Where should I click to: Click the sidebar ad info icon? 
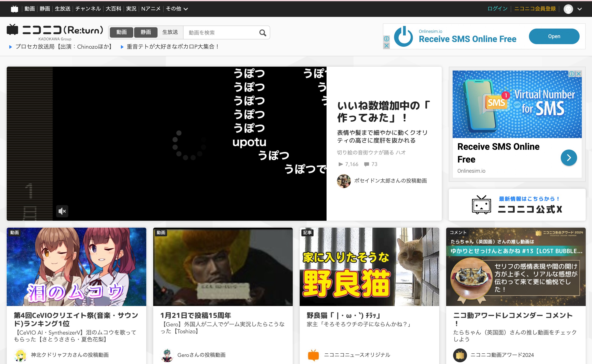[x=571, y=74]
